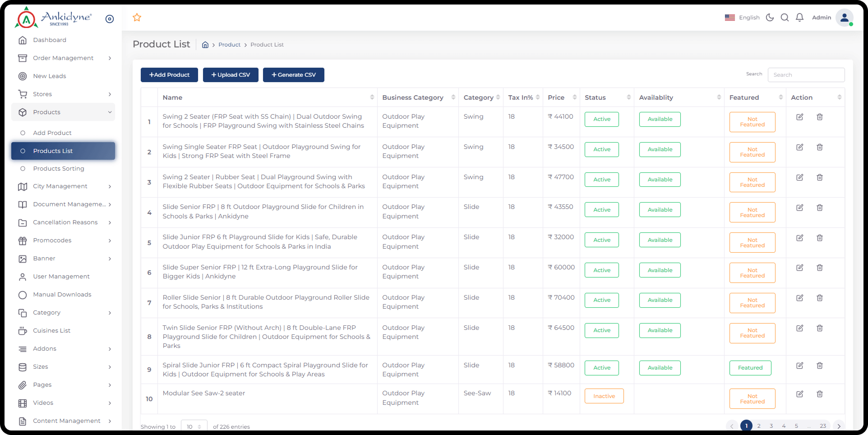Go to Dashboard in sidebar
Image resolution: width=868 pixels, height=435 pixels.
50,40
